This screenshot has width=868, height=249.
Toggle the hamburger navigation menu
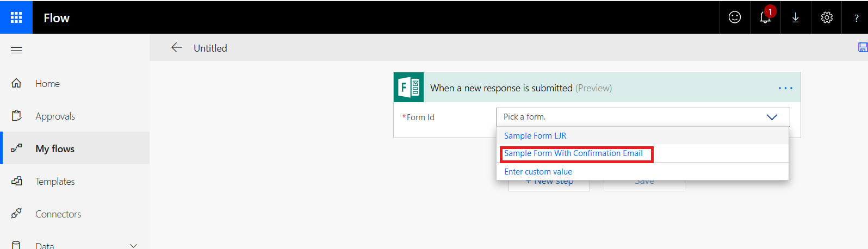point(16,50)
